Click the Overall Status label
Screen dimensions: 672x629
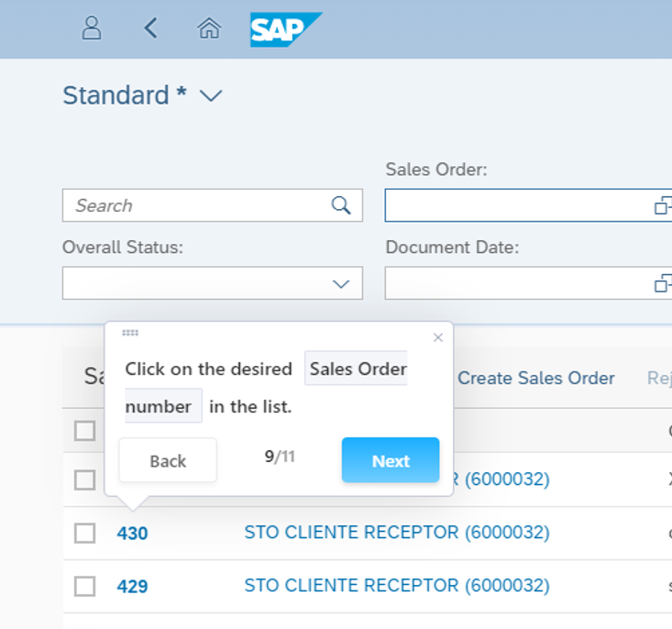pyautogui.click(x=123, y=248)
